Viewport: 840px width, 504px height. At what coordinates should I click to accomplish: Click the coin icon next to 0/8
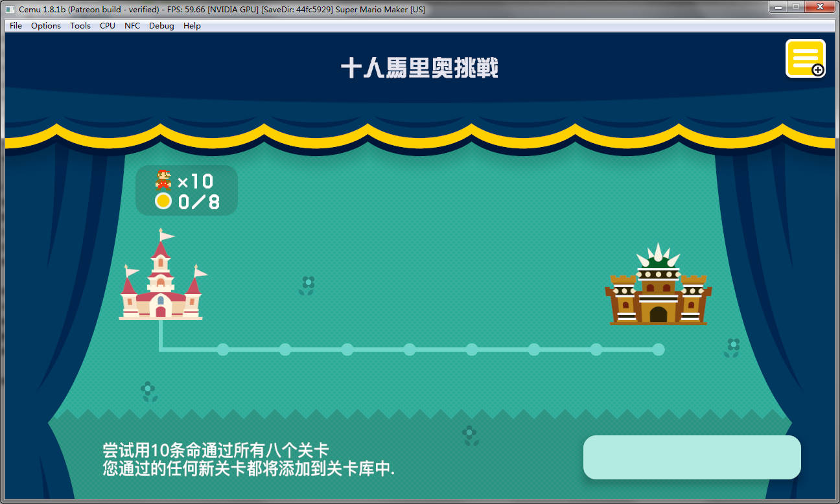pyautogui.click(x=163, y=201)
